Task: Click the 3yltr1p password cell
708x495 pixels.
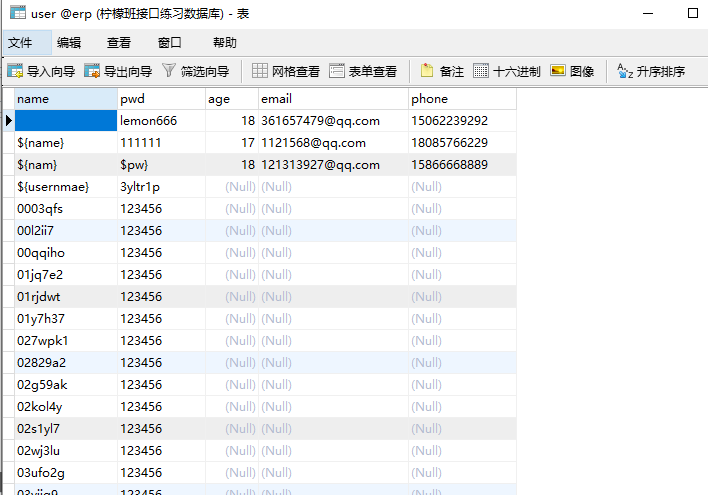Action: pyautogui.click(x=161, y=187)
